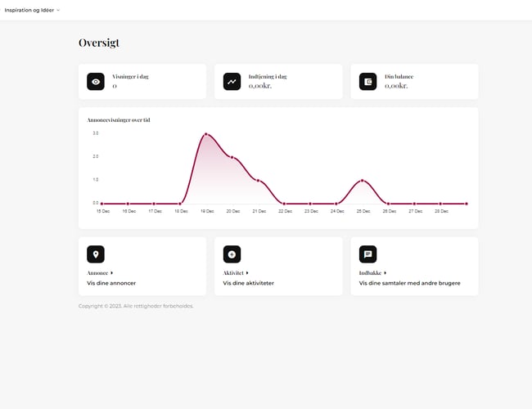Go to Vis dine samtaler med andre brugere
The width and height of the screenshot is (532, 409).
click(x=409, y=283)
